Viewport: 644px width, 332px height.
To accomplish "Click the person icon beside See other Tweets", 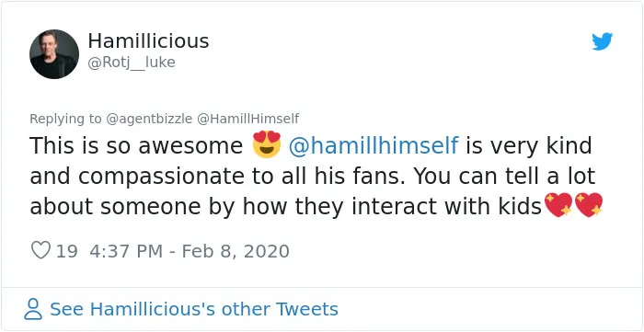I will click(x=33, y=309).
